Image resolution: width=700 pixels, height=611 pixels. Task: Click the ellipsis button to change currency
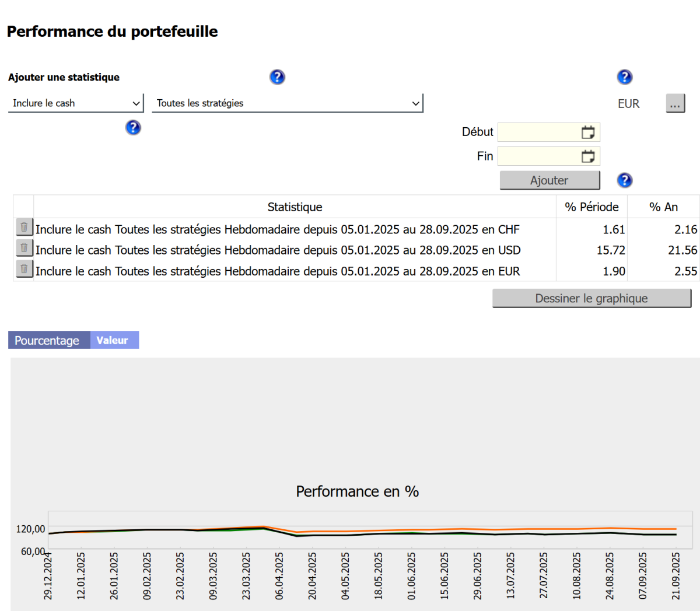[x=675, y=104]
